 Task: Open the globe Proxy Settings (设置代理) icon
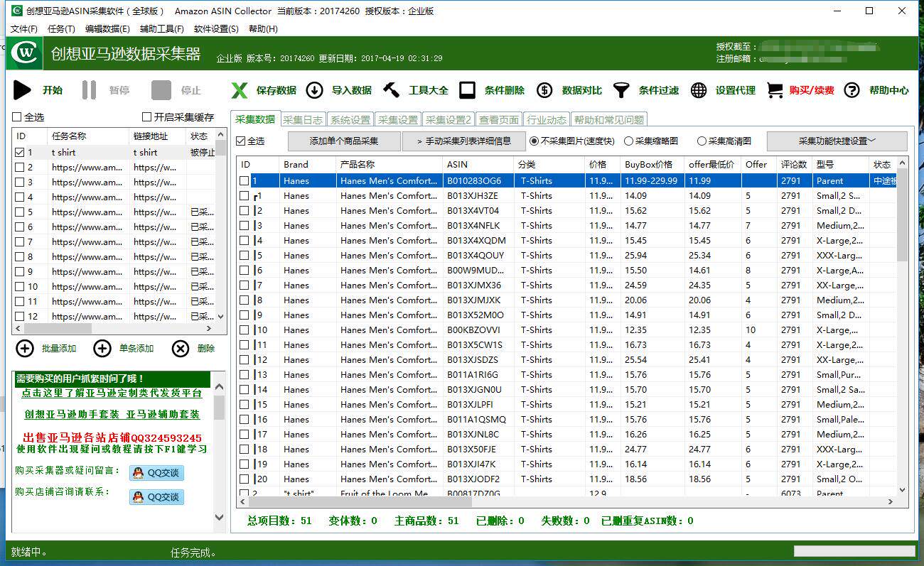click(x=699, y=90)
